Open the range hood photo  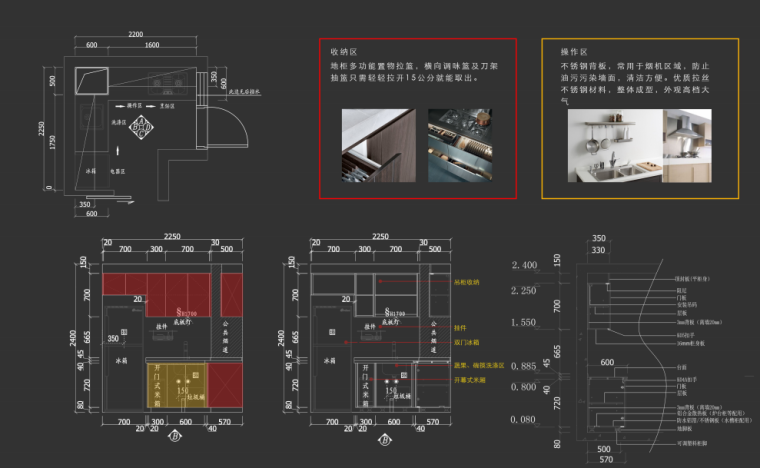pos(683,149)
